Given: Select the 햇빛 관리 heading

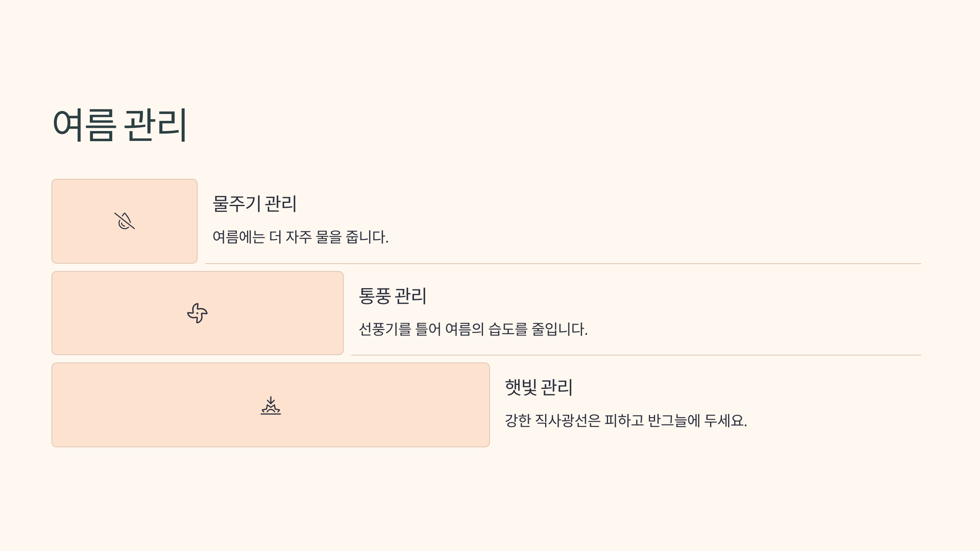Looking at the screenshot, I should pyautogui.click(x=539, y=387).
